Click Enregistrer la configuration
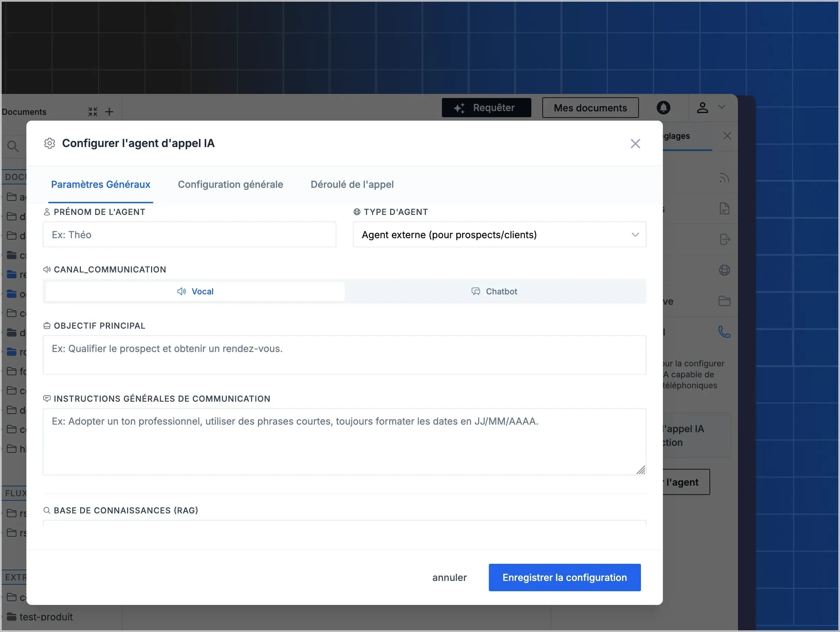 564,577
